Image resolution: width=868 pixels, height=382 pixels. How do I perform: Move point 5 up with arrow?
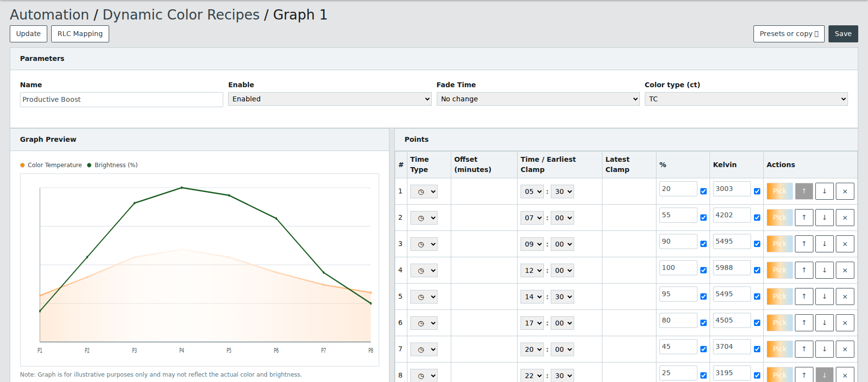tap(804, 296)
